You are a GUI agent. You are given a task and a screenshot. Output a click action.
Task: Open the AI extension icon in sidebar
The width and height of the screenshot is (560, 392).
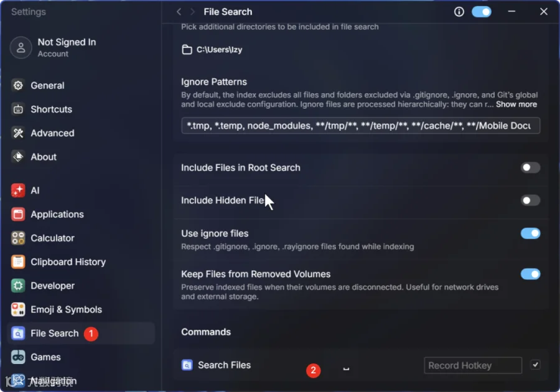coord(18,190)
